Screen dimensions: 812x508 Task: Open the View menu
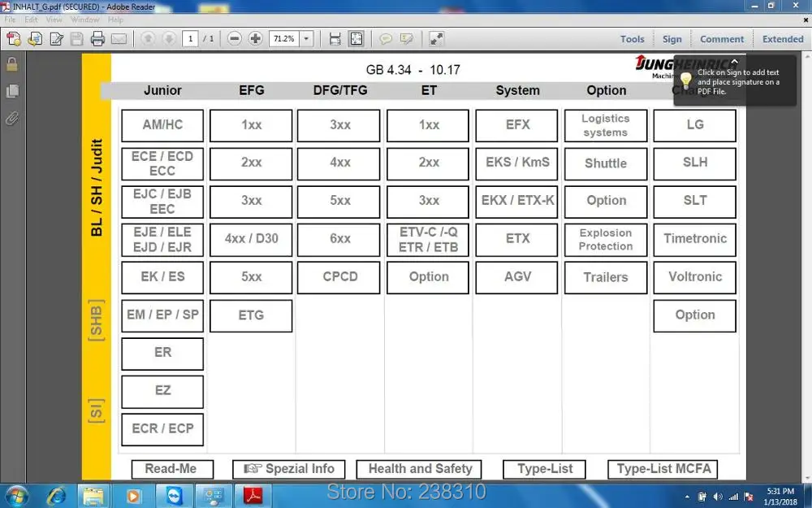click(54, 20)
